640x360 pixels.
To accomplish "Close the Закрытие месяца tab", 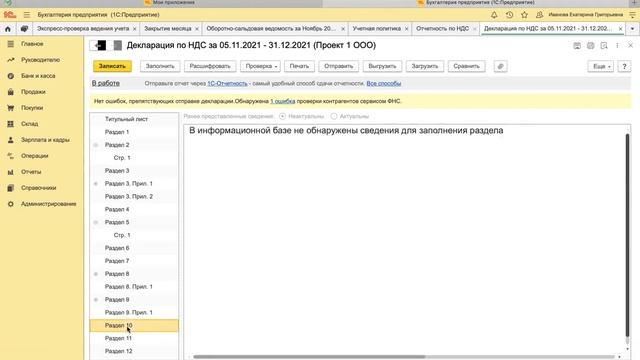I will (x=197, y=29).
